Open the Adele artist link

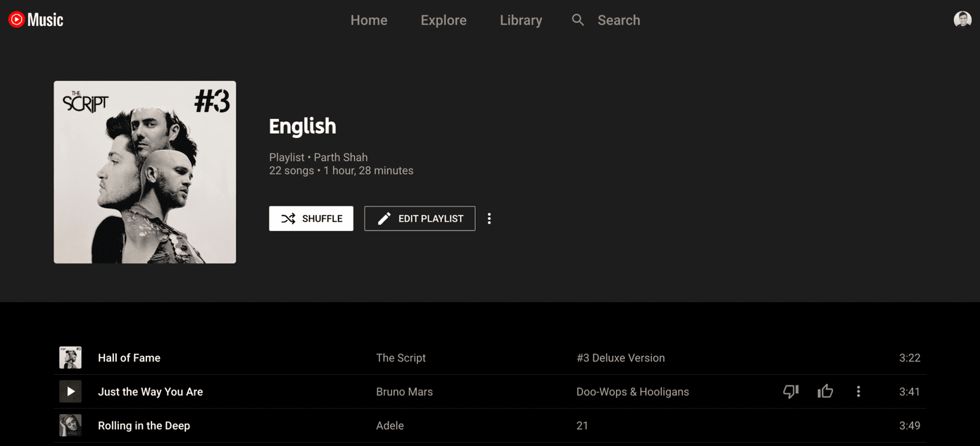click(x=390, y=426)
